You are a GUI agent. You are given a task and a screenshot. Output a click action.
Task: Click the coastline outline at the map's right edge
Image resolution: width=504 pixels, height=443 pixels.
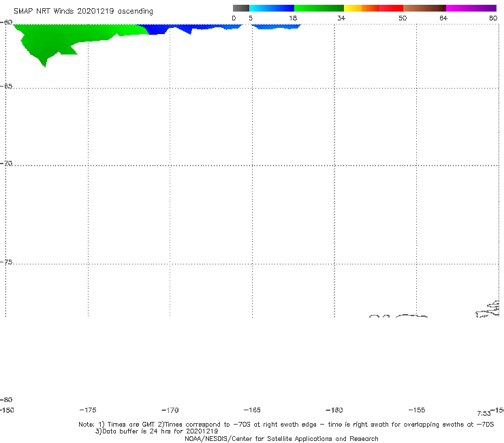coord(488,309)
